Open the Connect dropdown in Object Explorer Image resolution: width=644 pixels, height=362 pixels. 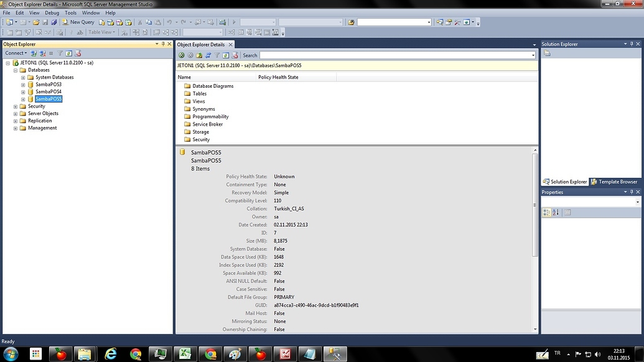tap(16, 53)
